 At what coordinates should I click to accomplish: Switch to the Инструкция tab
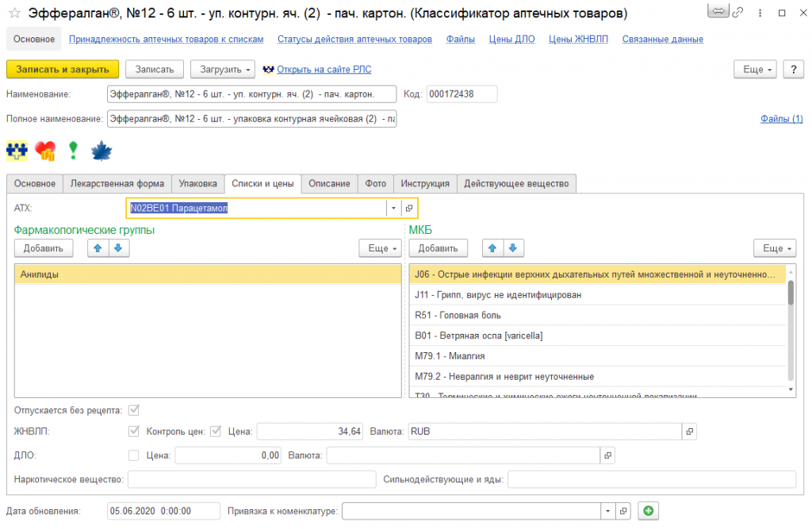click(x=425, y=183)
